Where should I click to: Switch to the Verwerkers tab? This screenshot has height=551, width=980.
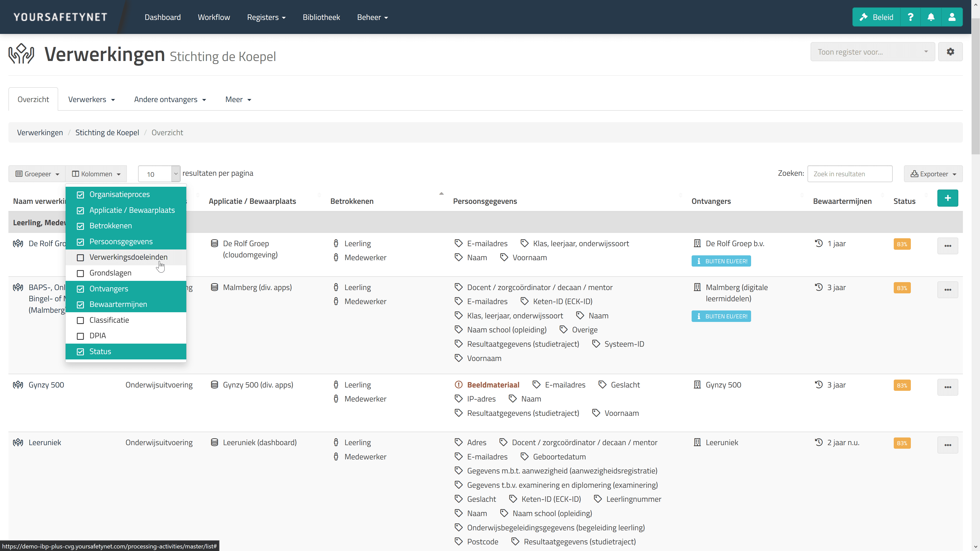[91, 99]
